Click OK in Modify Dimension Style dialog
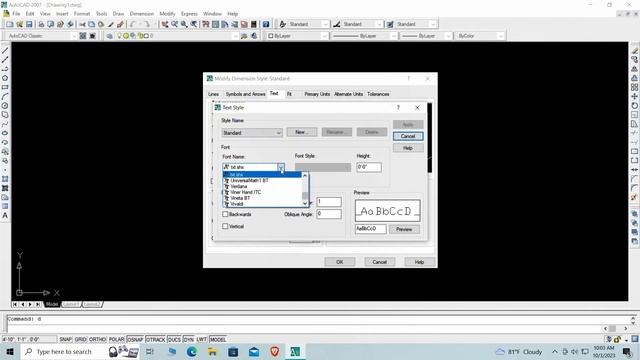 coord(340,262)
